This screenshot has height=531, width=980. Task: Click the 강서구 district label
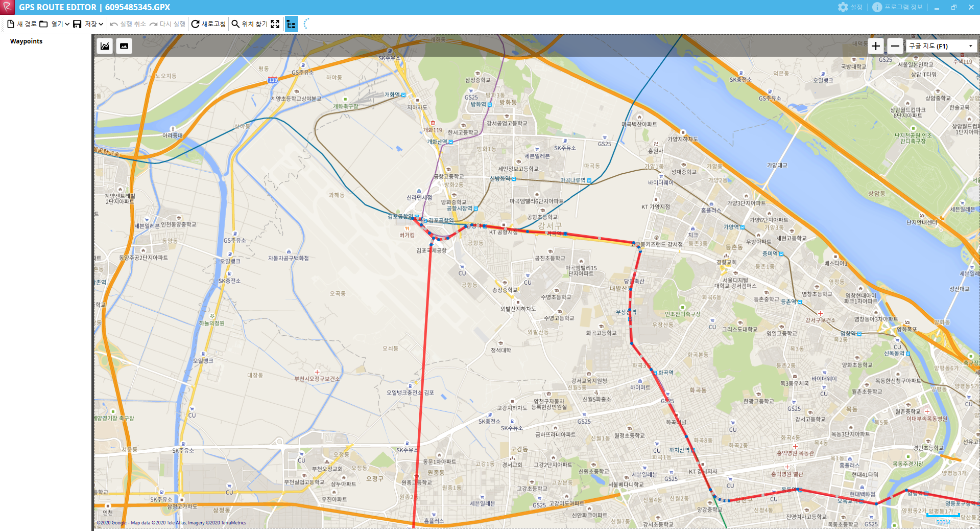pyautogui.click(x=549, y=225)
